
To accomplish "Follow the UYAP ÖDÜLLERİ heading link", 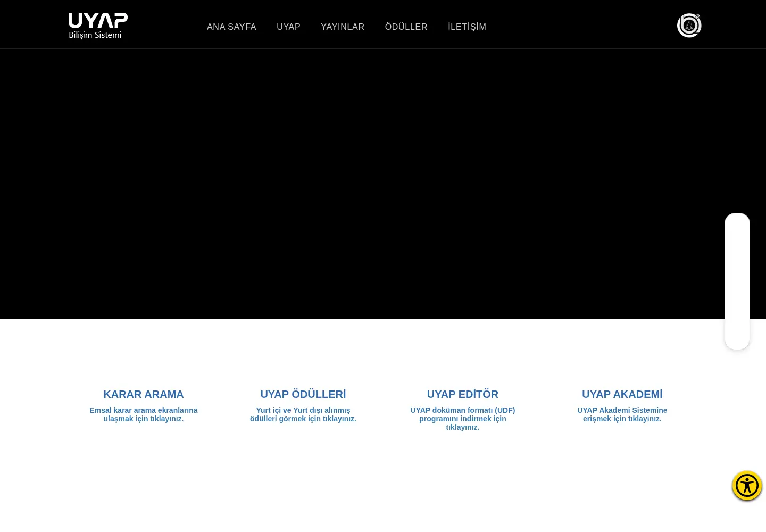I will (303, 394).
